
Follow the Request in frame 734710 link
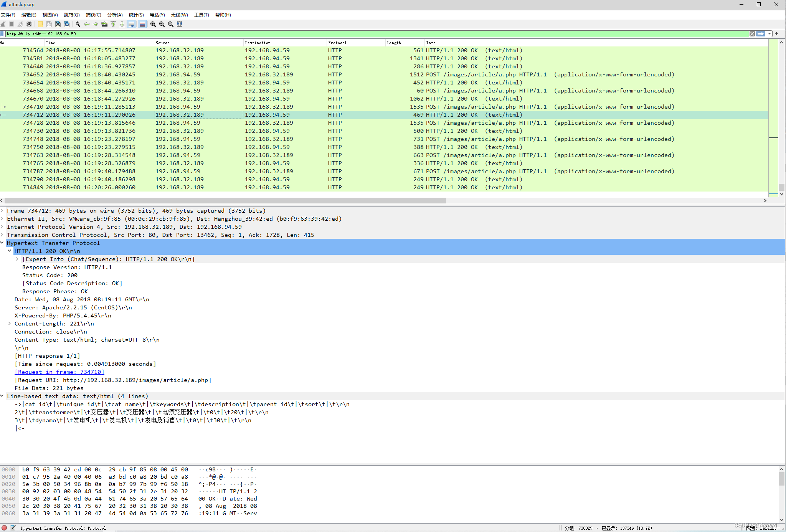click(x=59, y=372)
